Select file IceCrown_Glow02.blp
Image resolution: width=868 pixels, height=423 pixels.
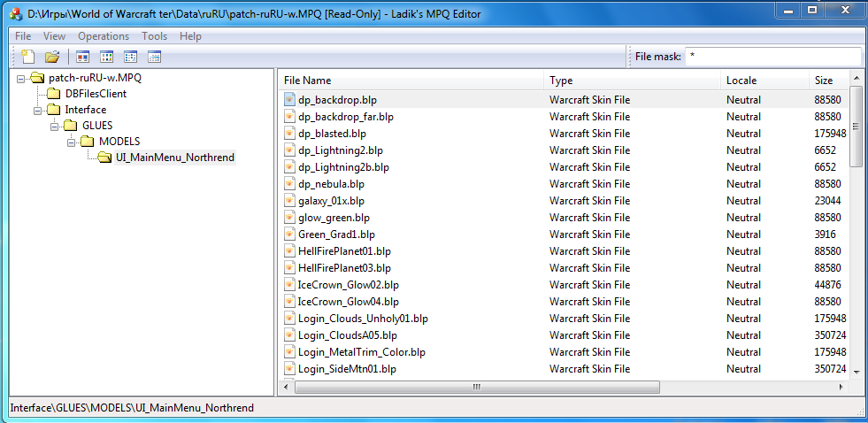pos(349,285)
